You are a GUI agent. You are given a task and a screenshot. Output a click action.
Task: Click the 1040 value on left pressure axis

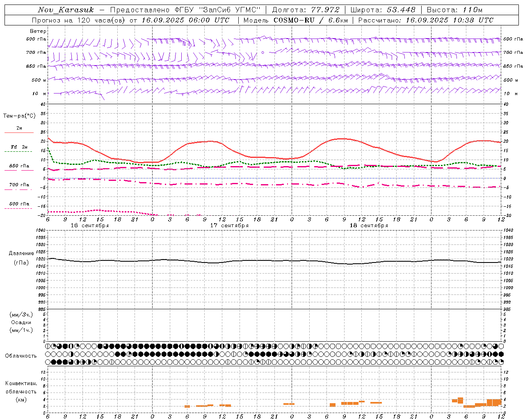(x=41, y=231)
